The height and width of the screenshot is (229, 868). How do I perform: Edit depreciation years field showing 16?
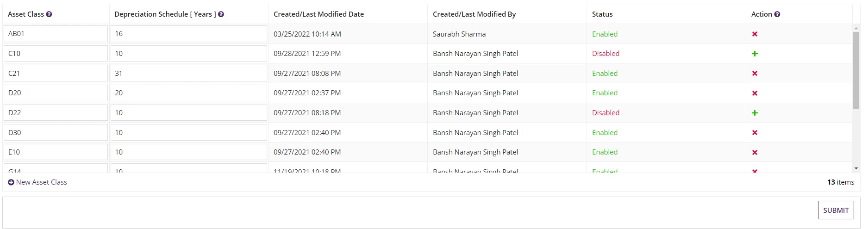[189, 34]
